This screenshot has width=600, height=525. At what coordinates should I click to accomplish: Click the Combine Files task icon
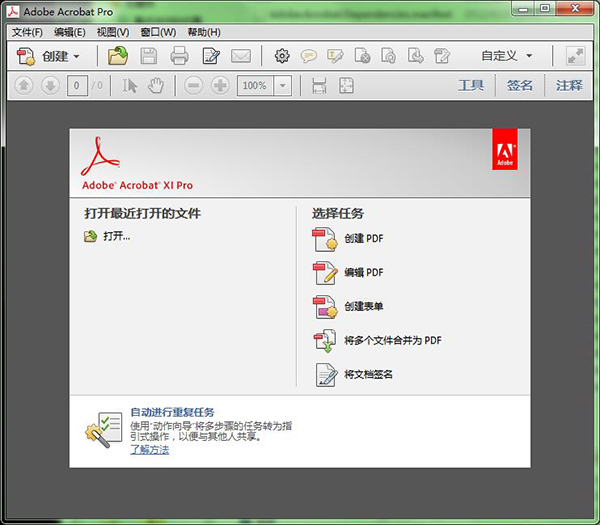[x=325, y=341]
